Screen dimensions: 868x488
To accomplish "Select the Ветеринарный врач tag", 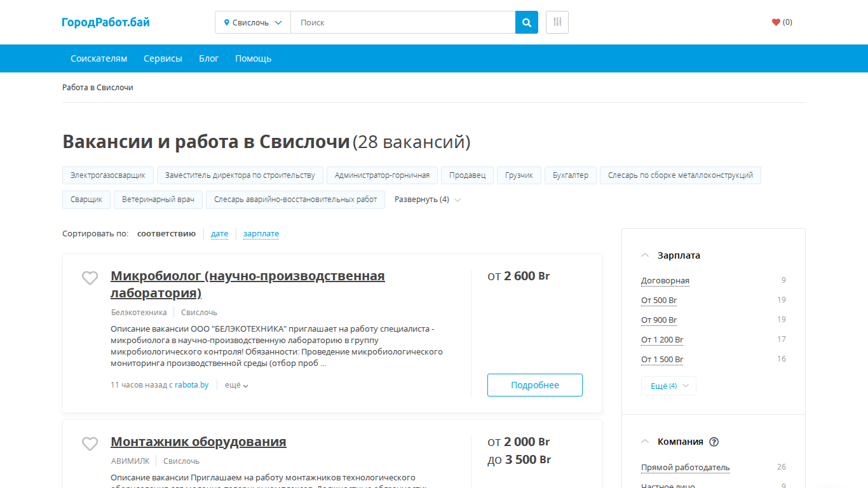I will click(158, 200).
